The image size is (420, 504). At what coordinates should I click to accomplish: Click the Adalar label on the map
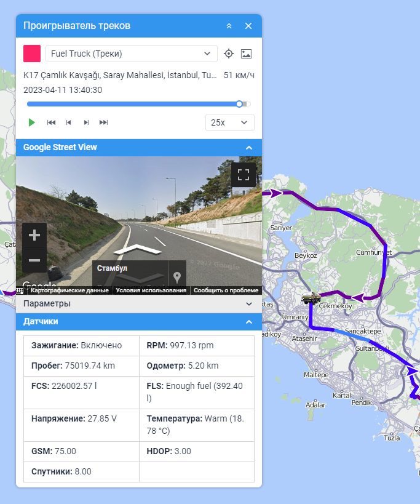coord(315,405)
